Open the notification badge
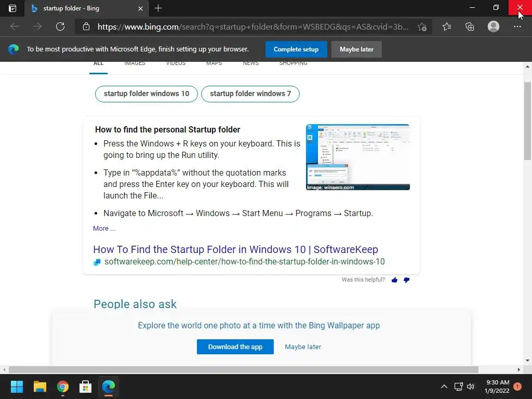 [517, 387]
